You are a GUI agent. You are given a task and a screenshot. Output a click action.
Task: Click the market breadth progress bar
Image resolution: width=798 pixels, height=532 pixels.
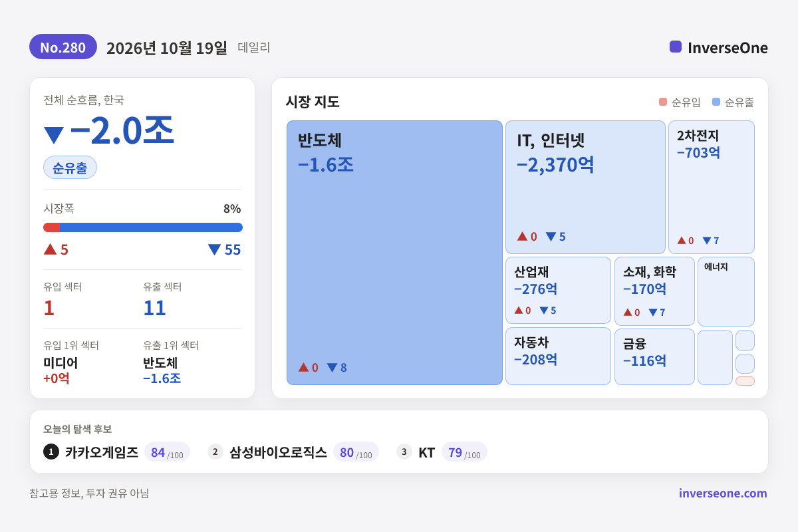[x=143, y=227]
